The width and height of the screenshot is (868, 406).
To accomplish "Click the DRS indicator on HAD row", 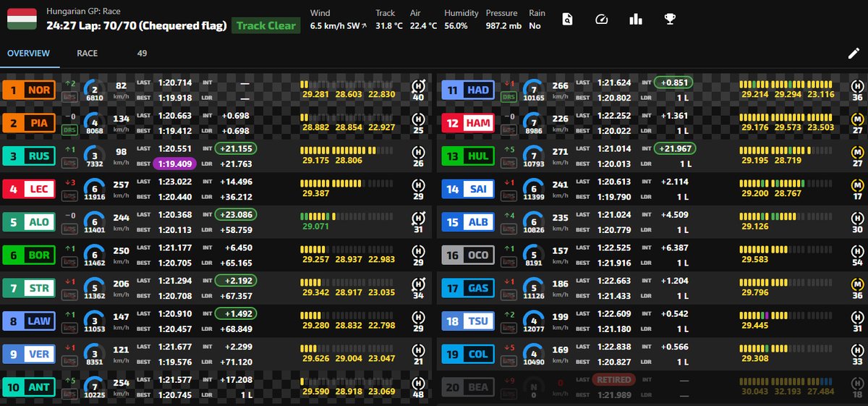I will (x=509, y=97).
